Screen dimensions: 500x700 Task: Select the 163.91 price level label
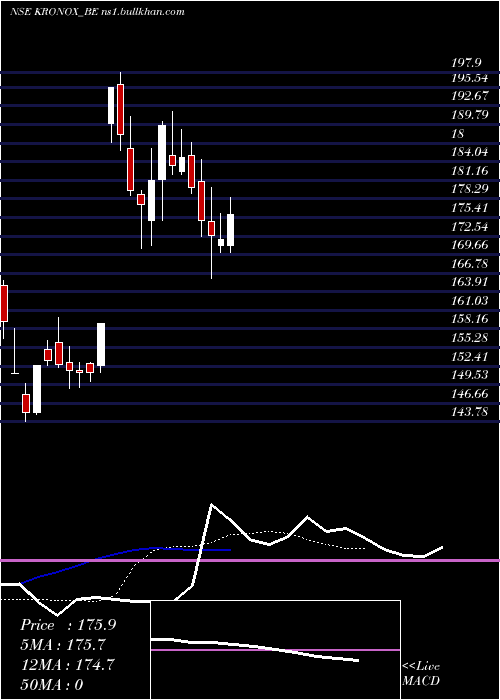tap(469, 282)
